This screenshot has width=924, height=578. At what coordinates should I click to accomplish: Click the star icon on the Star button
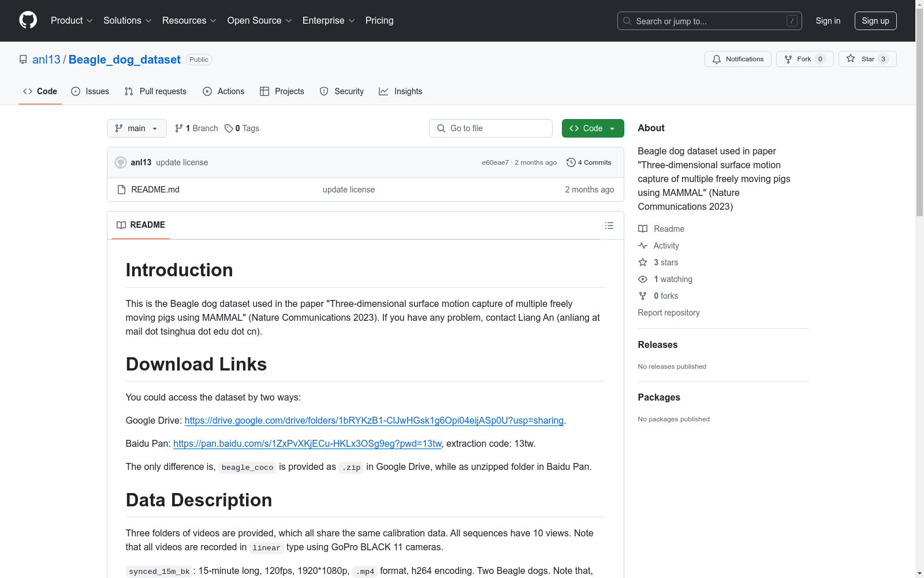[x=851, y=59]
